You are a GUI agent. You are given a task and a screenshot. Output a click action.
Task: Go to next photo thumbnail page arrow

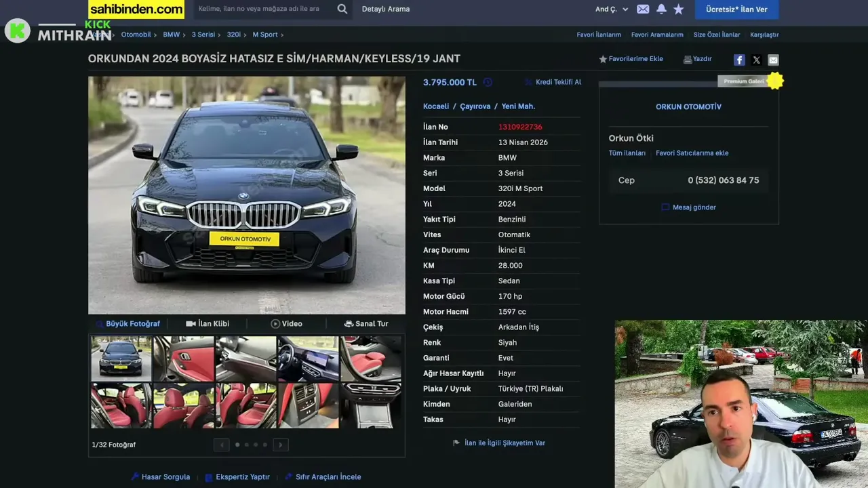click(x=281, y=445)
